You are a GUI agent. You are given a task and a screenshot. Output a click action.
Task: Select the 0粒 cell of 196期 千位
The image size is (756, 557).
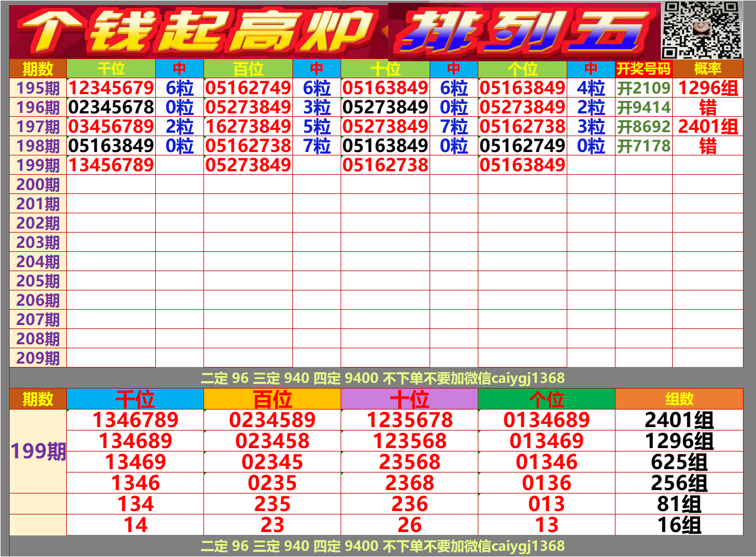click(x=179, y=107)
